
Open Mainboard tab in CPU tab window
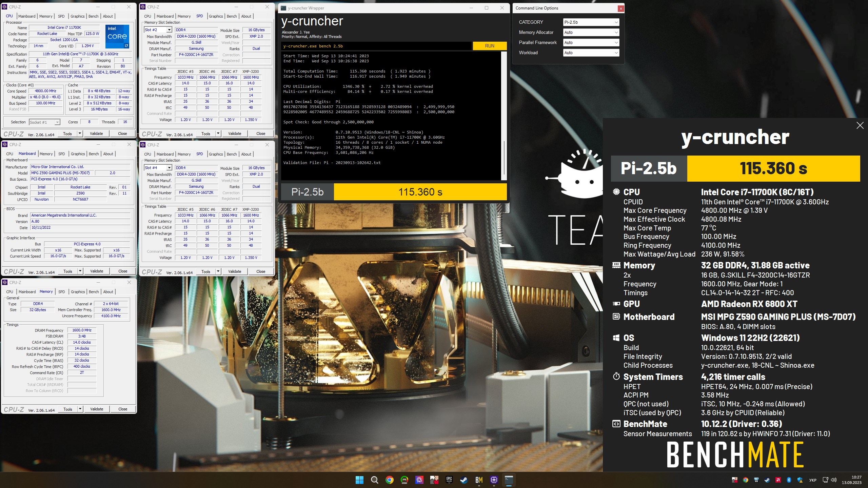pyautogui.click(x=27, y=16)
